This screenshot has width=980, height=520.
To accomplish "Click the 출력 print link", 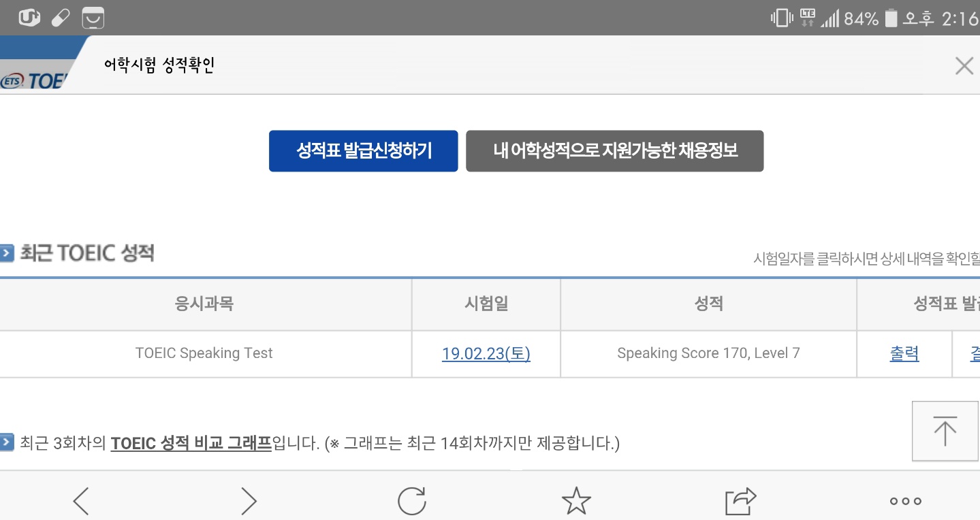I will pos(904,354).
